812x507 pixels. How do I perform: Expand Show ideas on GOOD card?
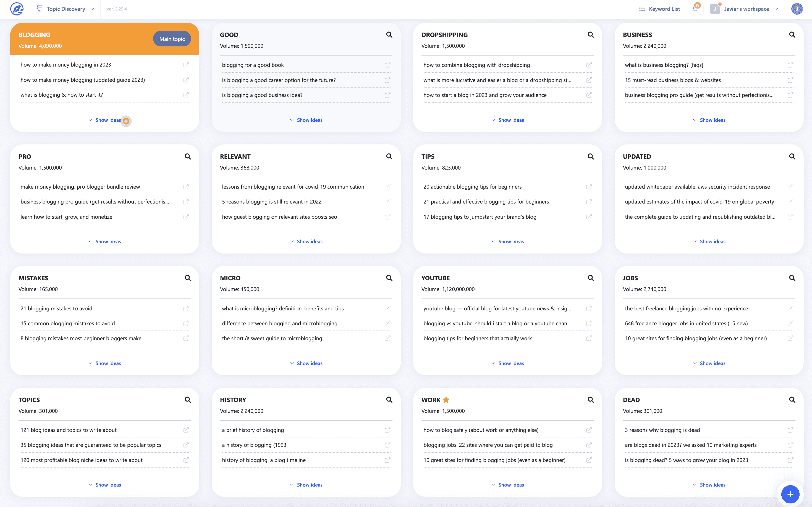(306, 120)
